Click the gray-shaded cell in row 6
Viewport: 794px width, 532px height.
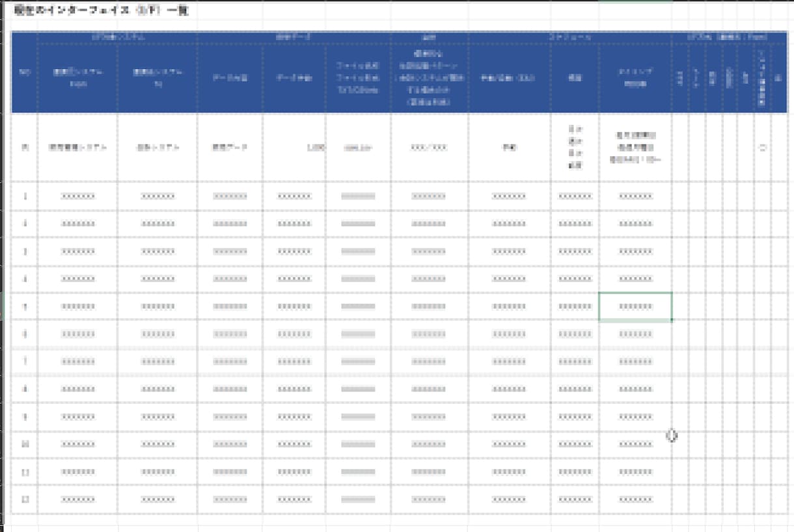click(358, 334)
